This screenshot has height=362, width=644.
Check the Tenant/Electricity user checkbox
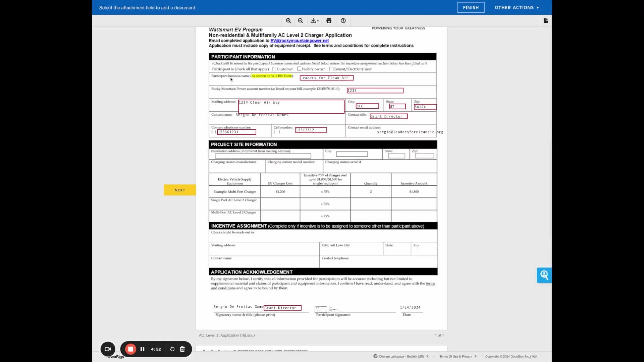331,69
